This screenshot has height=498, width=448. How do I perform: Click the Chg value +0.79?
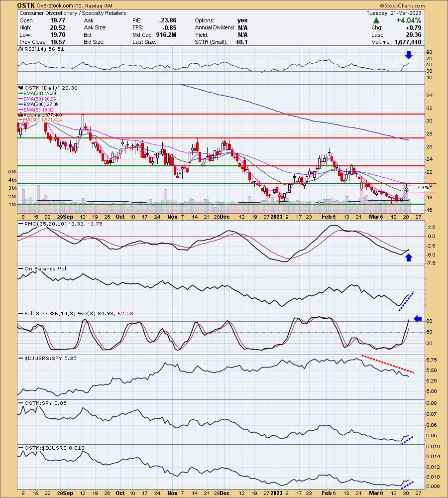pyautogui.click(x=414, y=27)
